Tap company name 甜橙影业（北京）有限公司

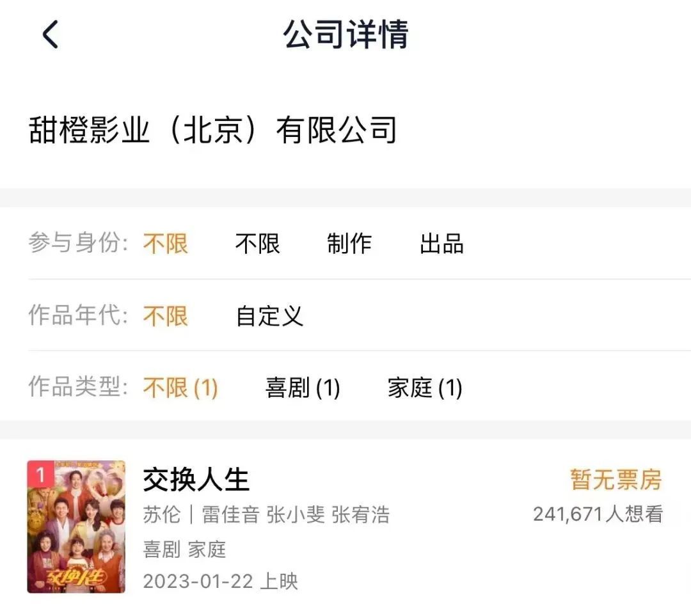click(212, 130)
